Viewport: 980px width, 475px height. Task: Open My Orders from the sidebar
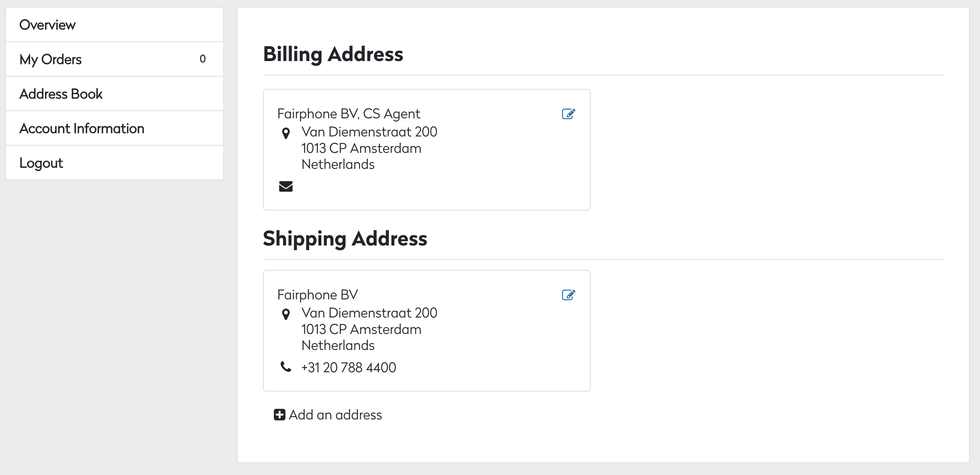pyautogui.click(x=50, y=59)
